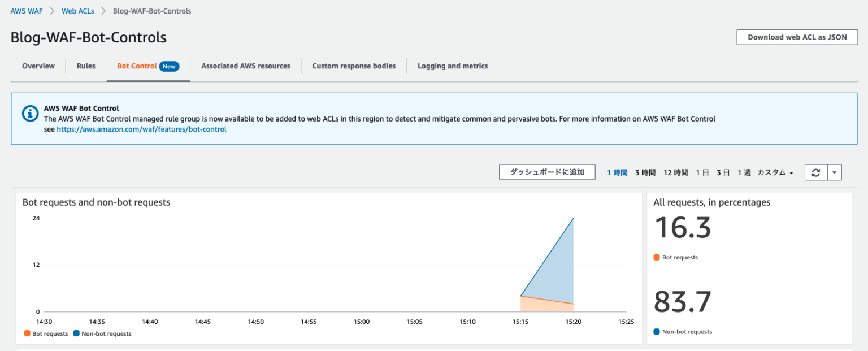Switch to the Logging and metrics tab
The image size is (868, 351).
[x=452, y=66]
